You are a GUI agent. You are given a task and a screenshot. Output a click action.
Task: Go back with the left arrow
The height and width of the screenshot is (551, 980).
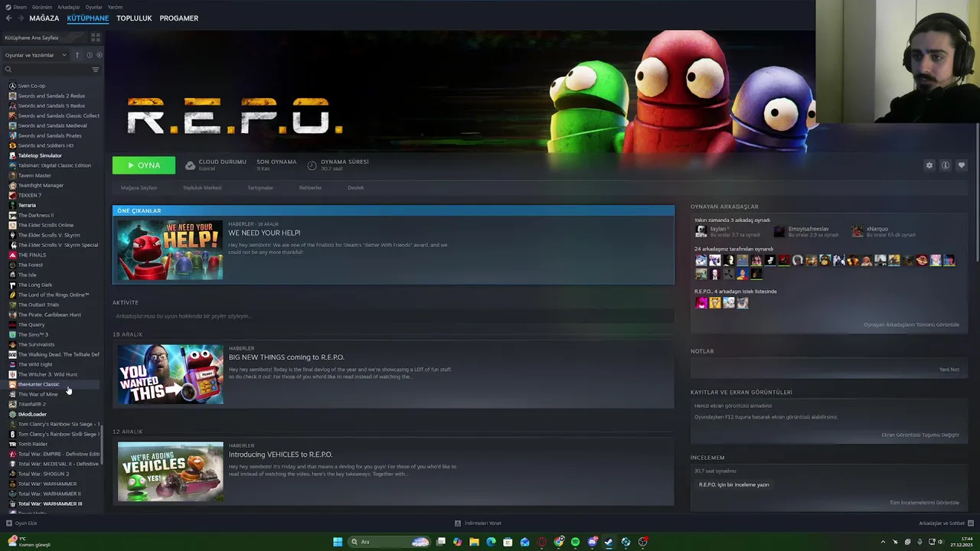pyautogui.click(x=8, y=18)
